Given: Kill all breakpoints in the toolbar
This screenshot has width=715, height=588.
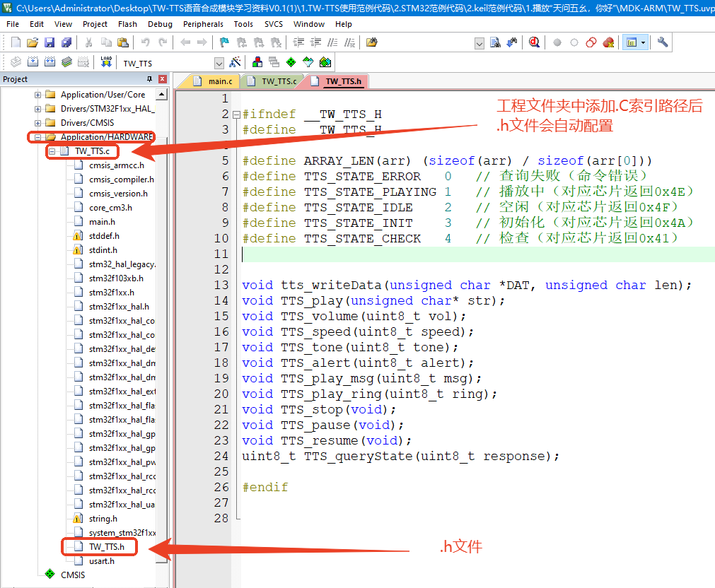Looking at the screenshot, I should (x=608, y=42).
